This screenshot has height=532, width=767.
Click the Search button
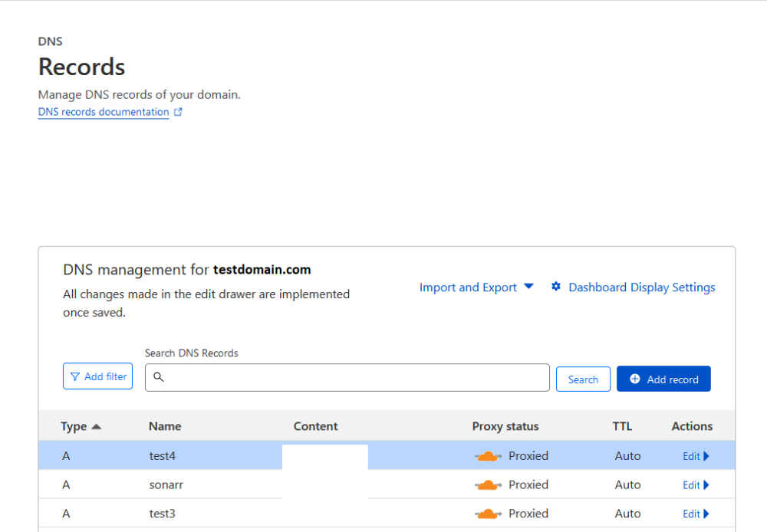pos(583,379)
